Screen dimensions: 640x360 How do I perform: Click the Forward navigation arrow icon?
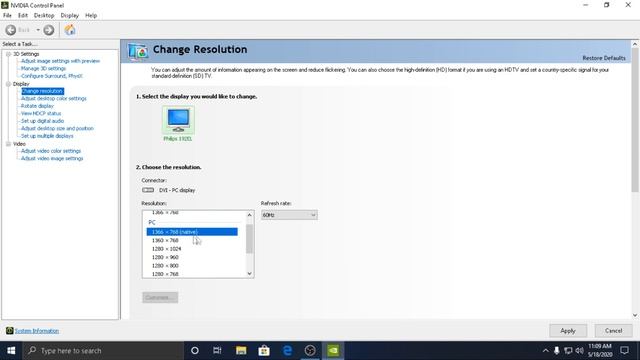point(49,30)
